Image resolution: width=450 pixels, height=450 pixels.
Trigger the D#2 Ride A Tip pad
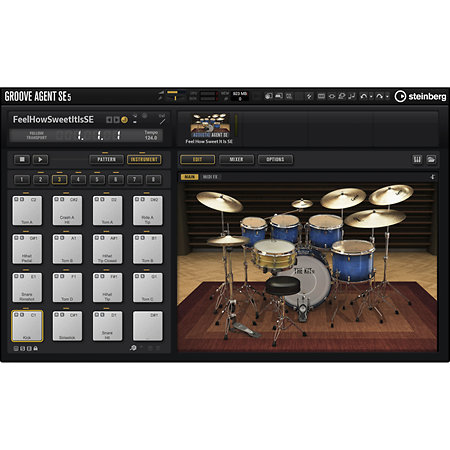pyautogui.click(x=148, y=211)
